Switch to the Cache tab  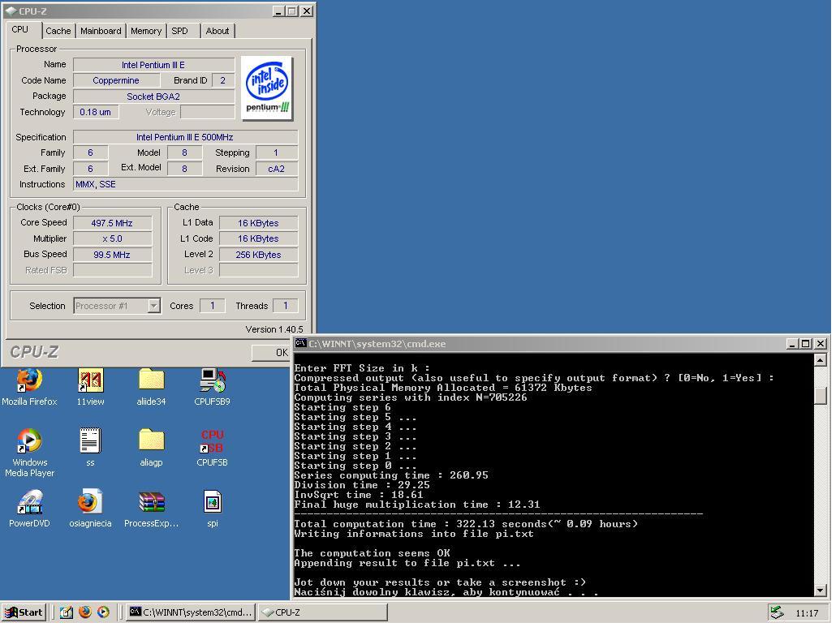pos(58,31)
